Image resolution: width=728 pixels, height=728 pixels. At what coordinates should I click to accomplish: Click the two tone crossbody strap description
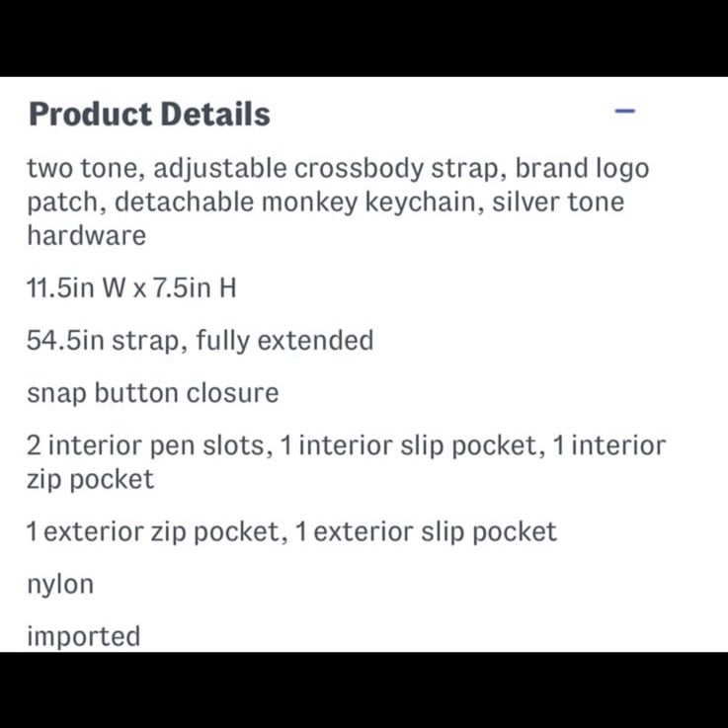[x=338, y=202]
